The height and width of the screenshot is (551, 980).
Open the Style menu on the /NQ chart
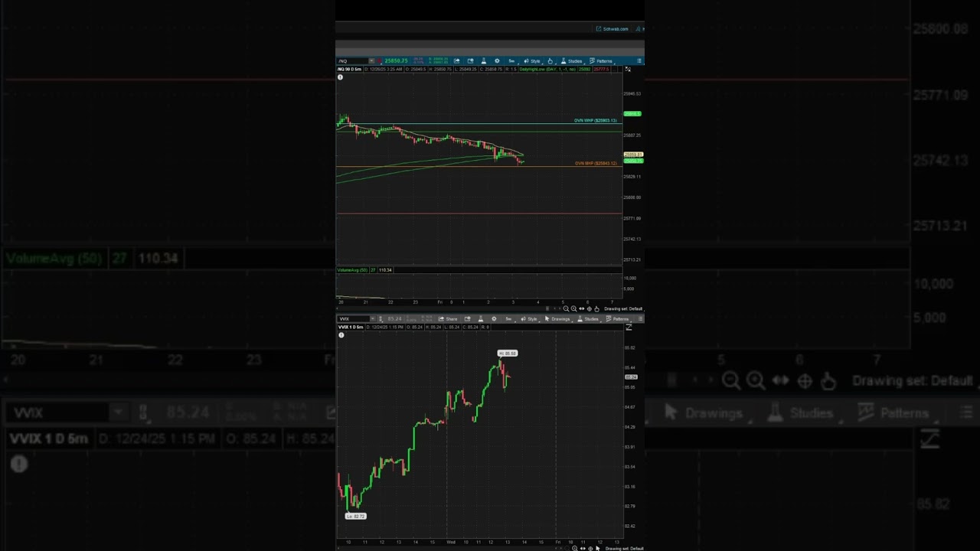533,61
